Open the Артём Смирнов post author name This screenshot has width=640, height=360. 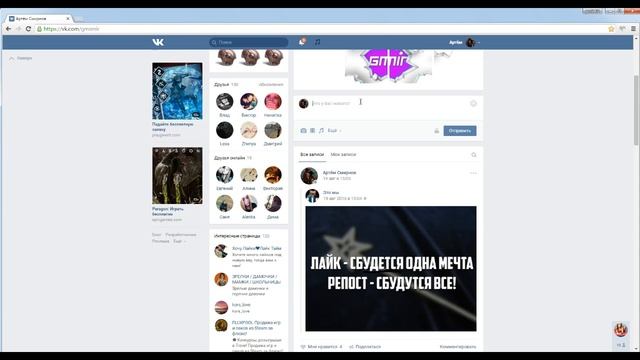pos(339,173)
